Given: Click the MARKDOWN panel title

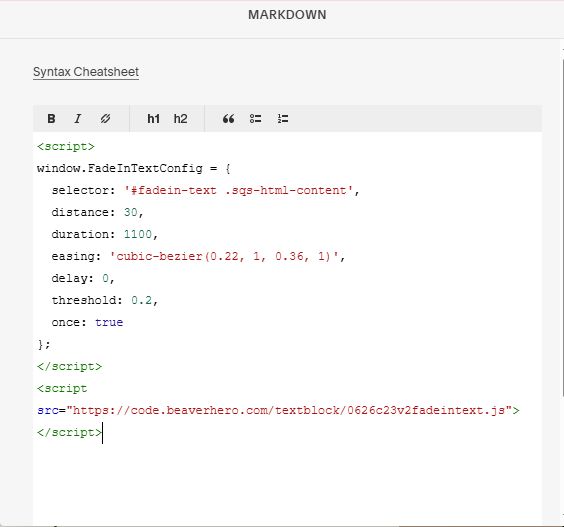Looking at the screenshot, I should pyautogui.click(x=287, y=15).
